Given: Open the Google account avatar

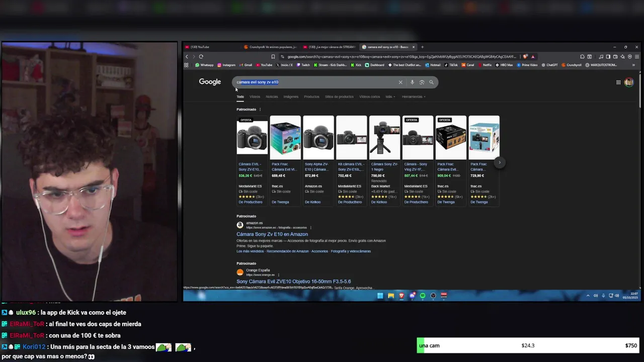Looking at the screenshot, I should 629,82.
